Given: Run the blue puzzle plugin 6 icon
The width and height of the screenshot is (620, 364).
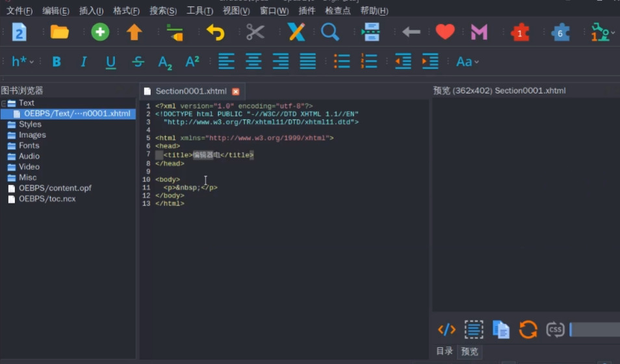Looking at the screenshot, I should (x=560, y=32).
